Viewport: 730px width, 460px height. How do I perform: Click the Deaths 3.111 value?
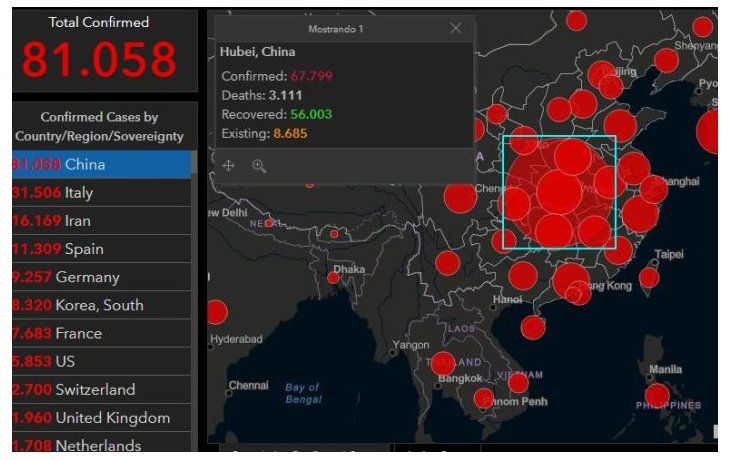pyautogui.click(x=285, y=95)
